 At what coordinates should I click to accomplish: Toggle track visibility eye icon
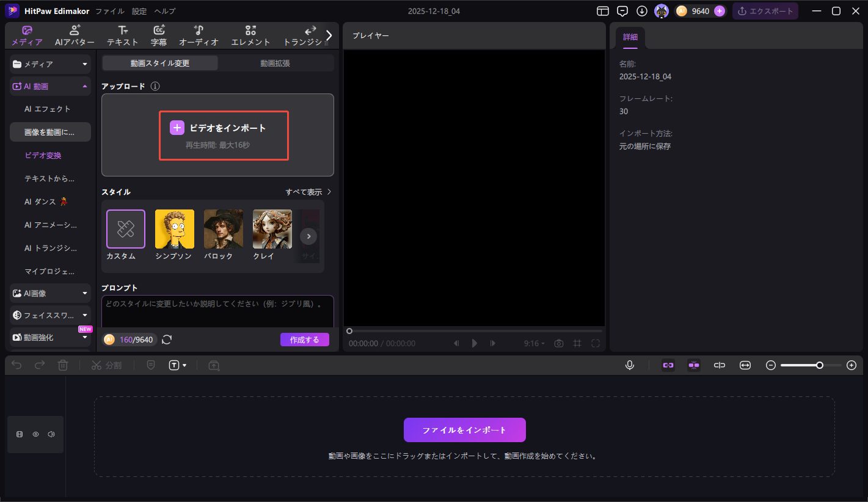(x=35, y=434)
